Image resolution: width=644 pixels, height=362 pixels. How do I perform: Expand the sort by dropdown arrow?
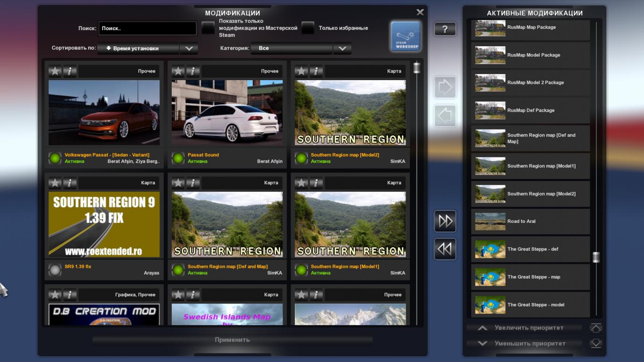click(189, 49)
